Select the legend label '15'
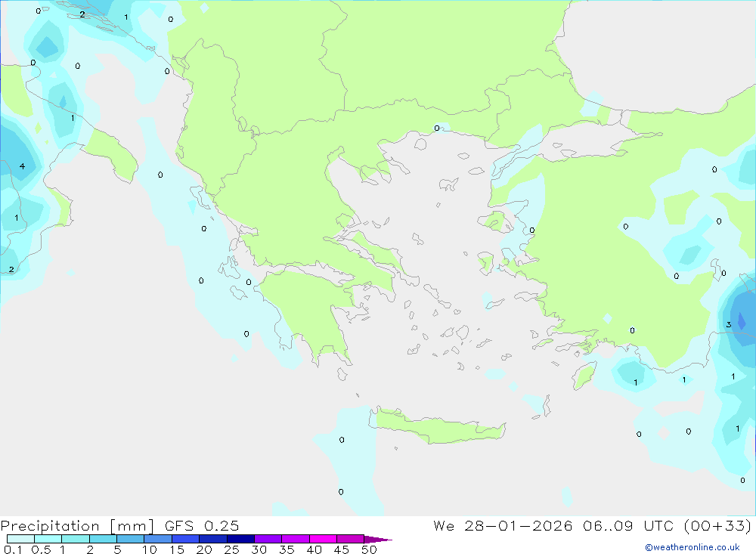The width and height of the screenshot is (756, 554). click(x=177, y=549)
